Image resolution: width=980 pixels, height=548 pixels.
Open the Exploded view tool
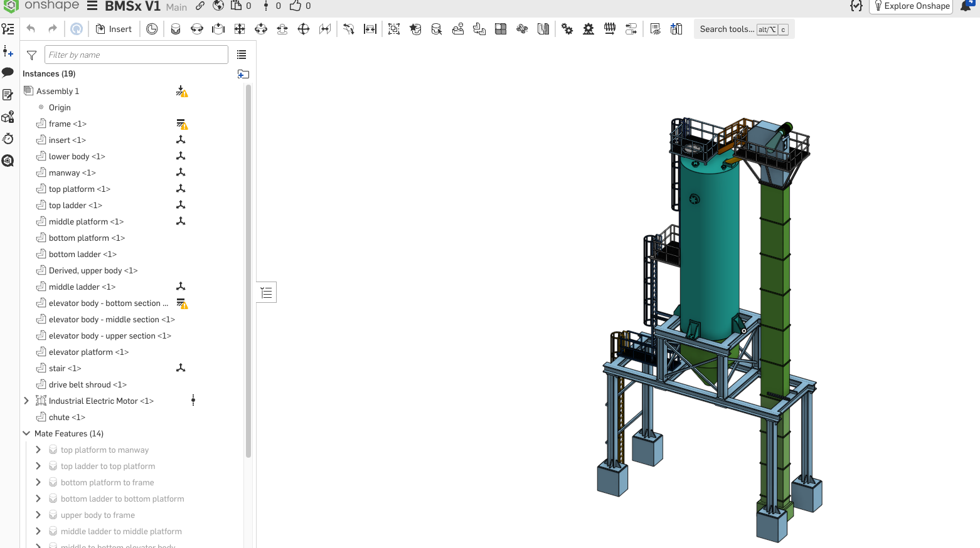(x=676, y=29)
